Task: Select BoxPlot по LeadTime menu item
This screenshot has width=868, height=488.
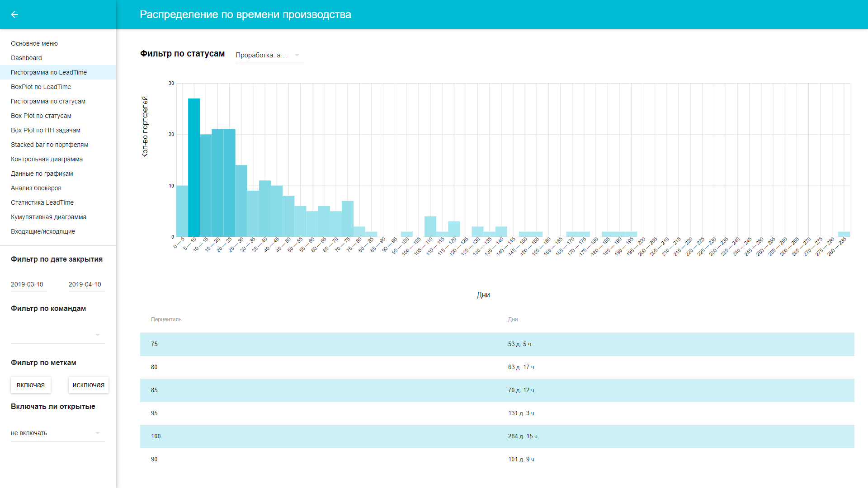Action: (x=41, y=87)
